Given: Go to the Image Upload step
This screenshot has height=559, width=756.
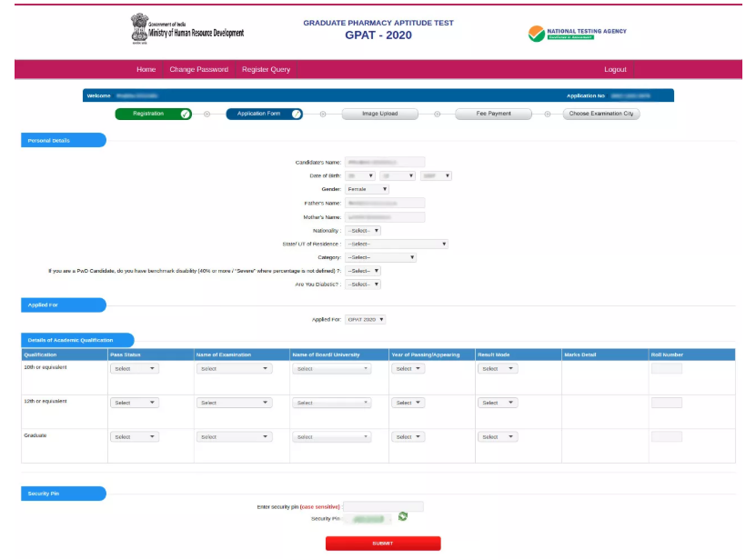Looking at the screenshot, I should [x=382, y=114].
